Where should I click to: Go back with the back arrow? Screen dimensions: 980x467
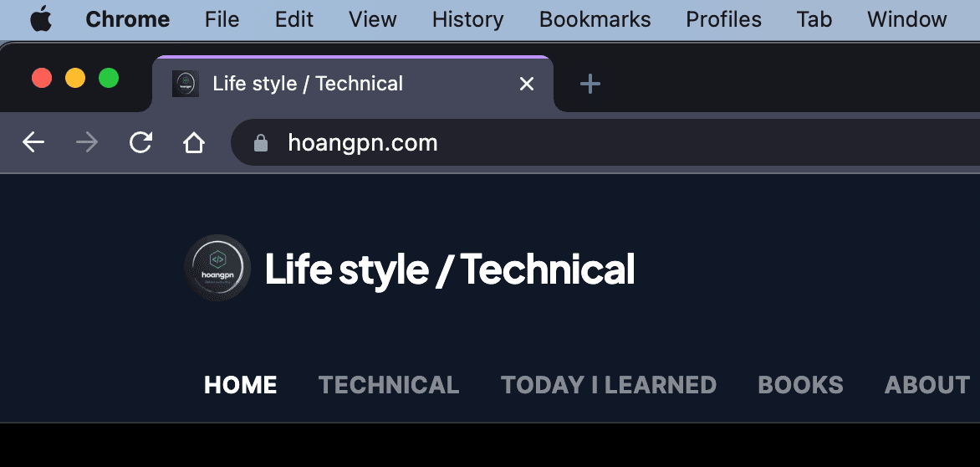33,143
